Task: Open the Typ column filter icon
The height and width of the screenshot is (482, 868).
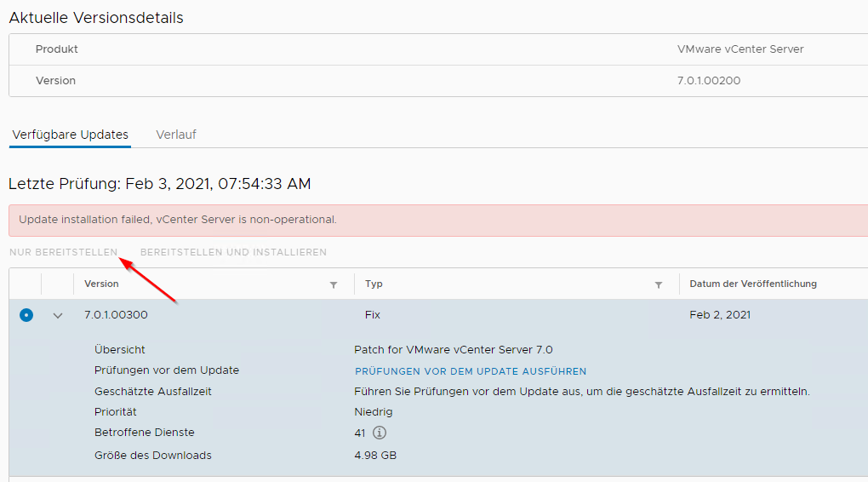Action: point(658,284)
